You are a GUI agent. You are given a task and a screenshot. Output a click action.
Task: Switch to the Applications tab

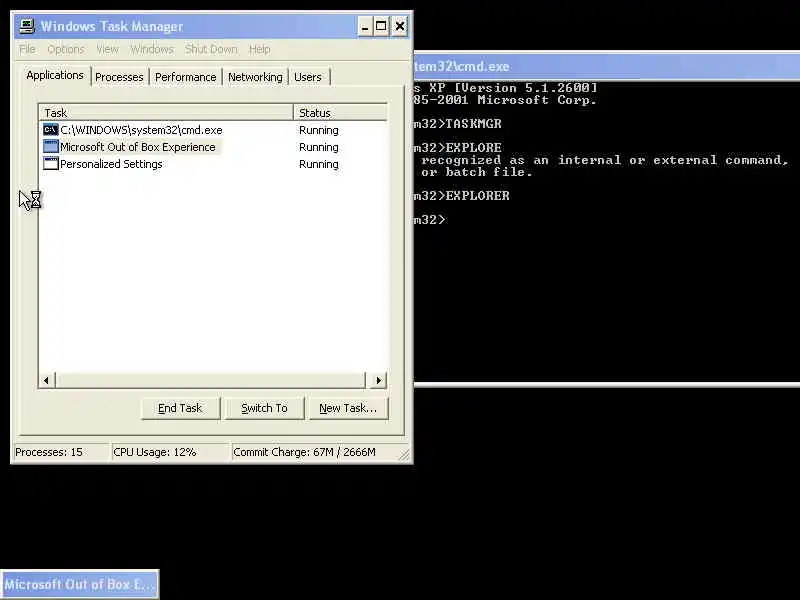[x=55, y=76]
